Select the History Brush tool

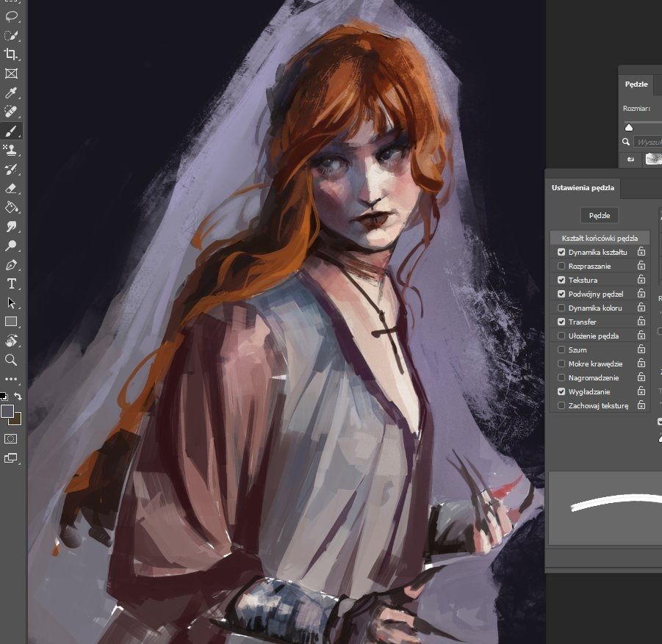click(11, 169)
